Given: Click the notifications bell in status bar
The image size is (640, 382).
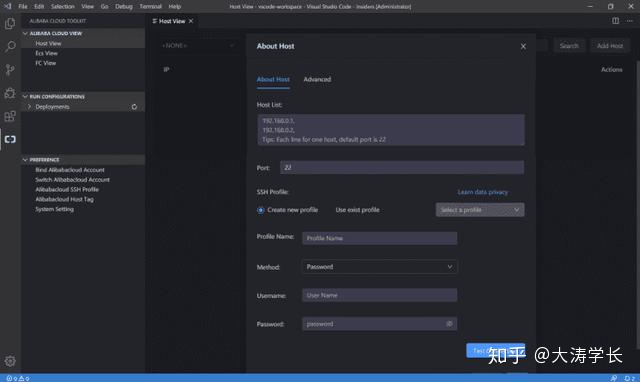Looking at the screenshot, I should point(630,378).
